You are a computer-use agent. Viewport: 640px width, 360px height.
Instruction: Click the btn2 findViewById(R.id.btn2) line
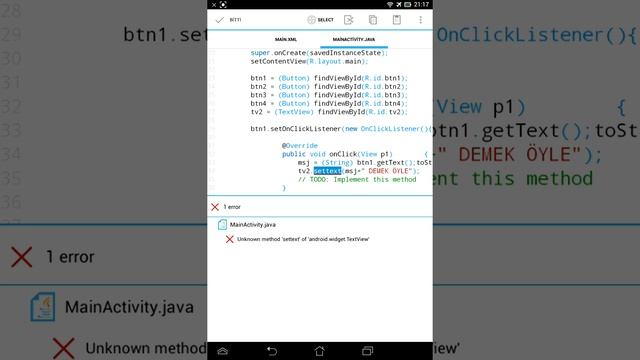point(329,87)
